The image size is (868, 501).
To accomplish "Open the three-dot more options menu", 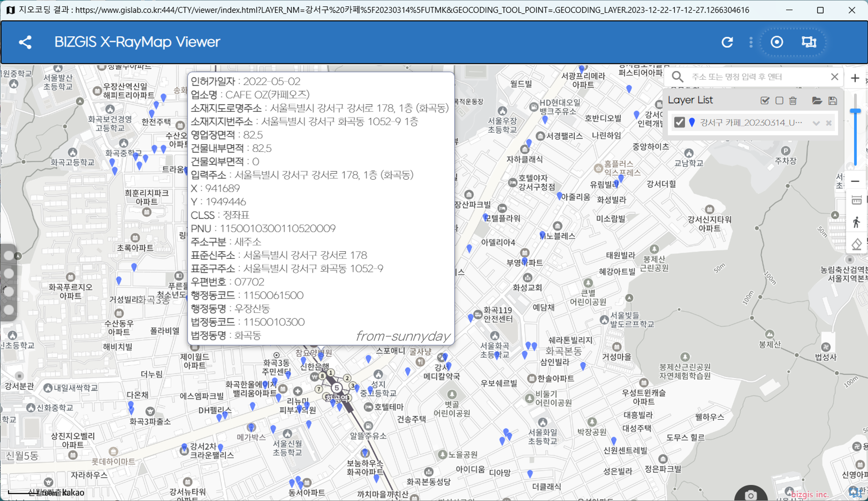I will [x=751, y=42].
